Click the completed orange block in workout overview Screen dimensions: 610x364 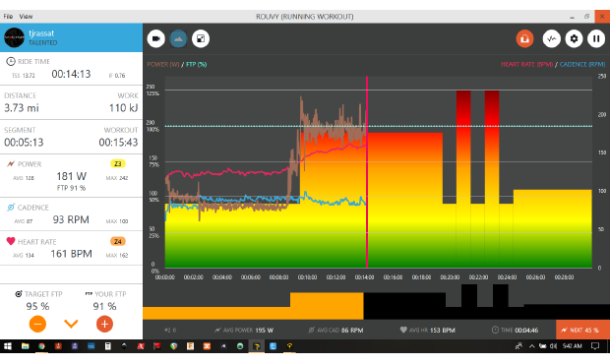pyautogui.click(x=327, y=306)
